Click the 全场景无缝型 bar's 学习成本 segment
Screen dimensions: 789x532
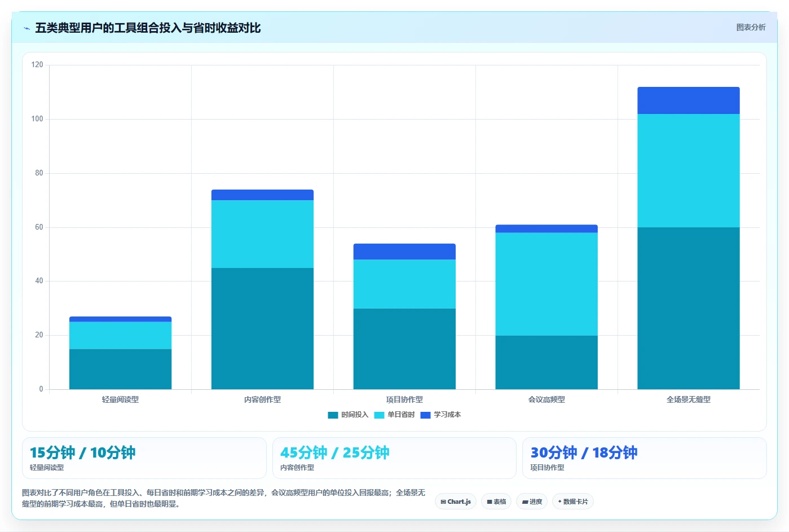click(x=689, y=100)
